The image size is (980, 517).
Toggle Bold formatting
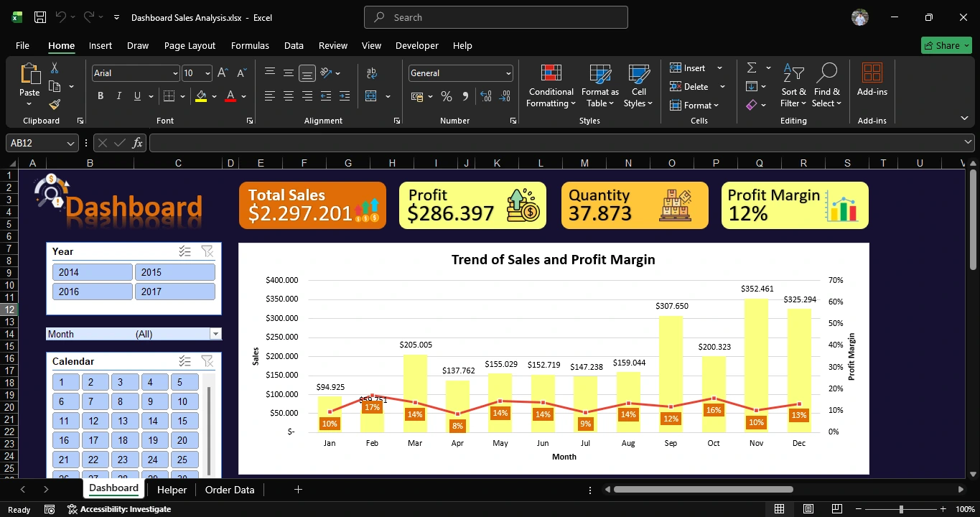pyautogui.click(x=100, y=96)
